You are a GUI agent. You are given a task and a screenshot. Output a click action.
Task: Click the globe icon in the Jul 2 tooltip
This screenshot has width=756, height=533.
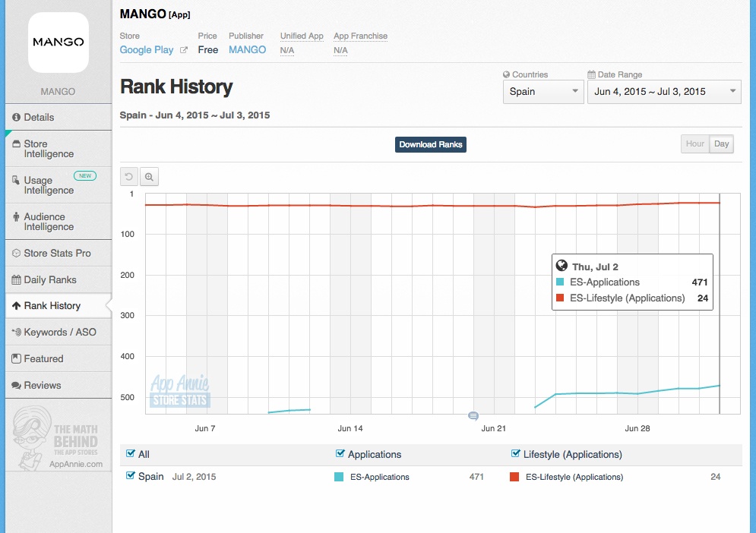click(x=561, y=265)
